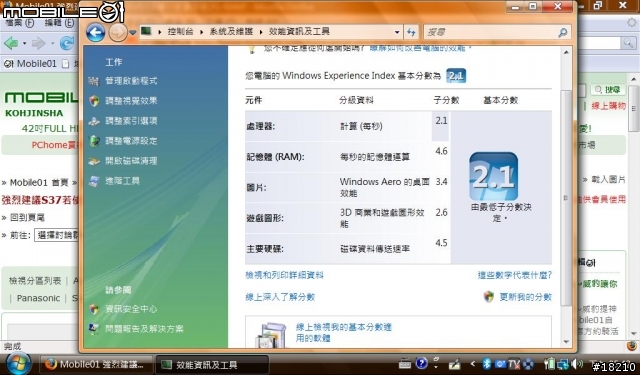Click the small 2.1 badge beside Windows Experience Index

(456, 76)
